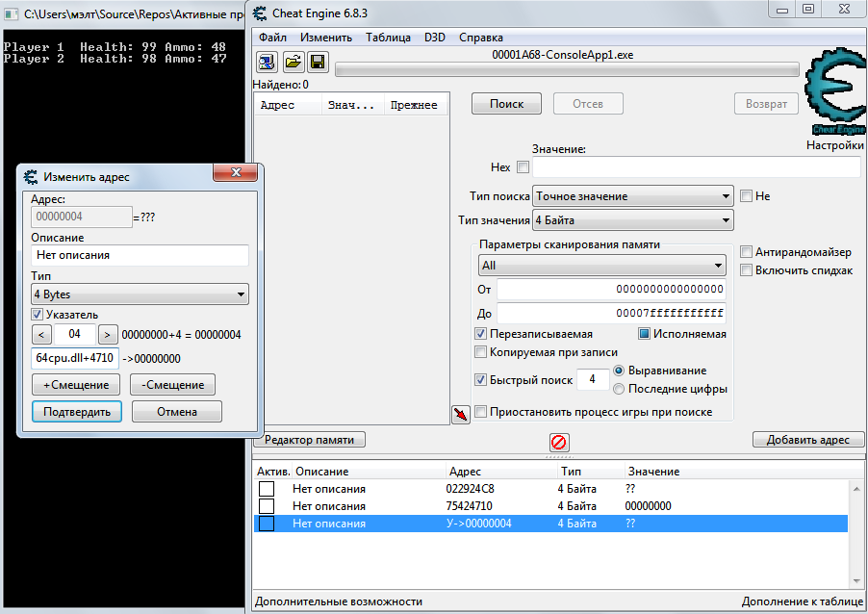Image resolution: width=868 pixels, height=614 pixels.
Task: Toggle the Hex checkbox
Action: pyautogui.click(x=523, y=167)
